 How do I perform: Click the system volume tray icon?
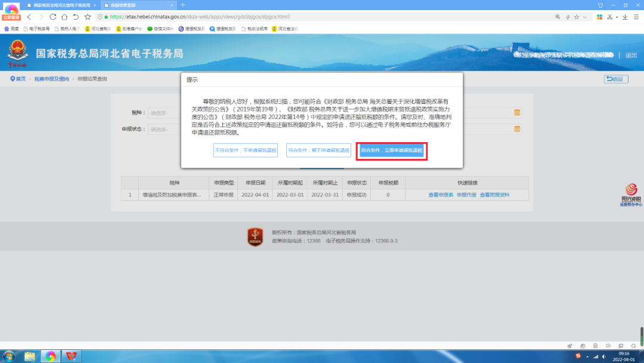[603, 356]
